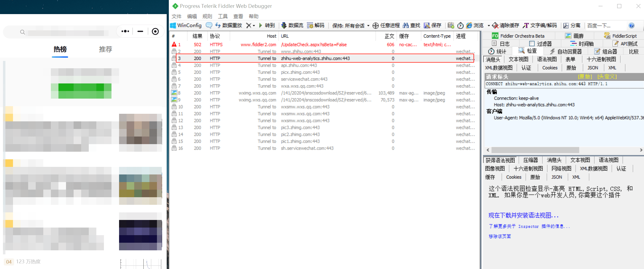Image resolution: width=644 pixels, height=269 pixels.
Task: Open three-dot menu in mini program
Action: pyautogui.click(x=125, y=31)
